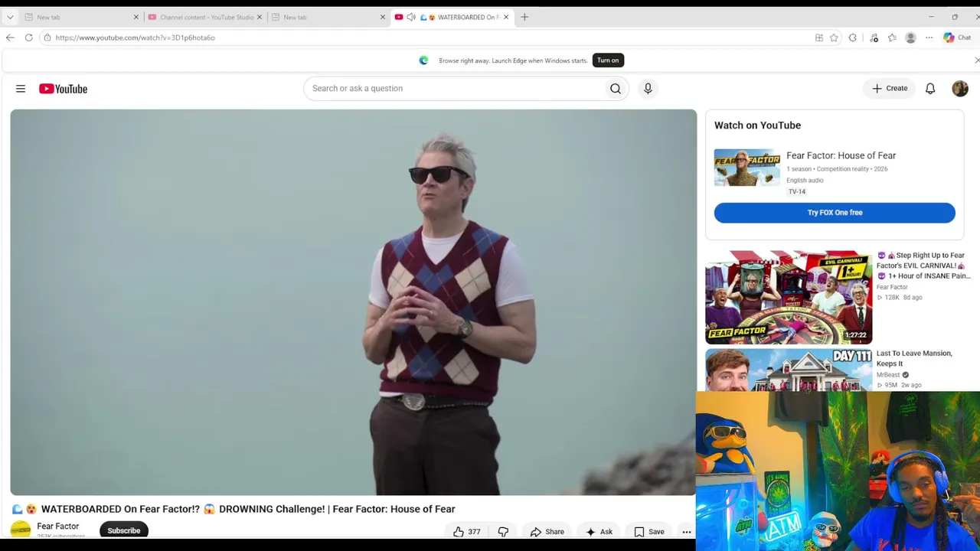Start voice search with the microphone
This screenshot has height=551, width=980.
(x=648, y=89)
